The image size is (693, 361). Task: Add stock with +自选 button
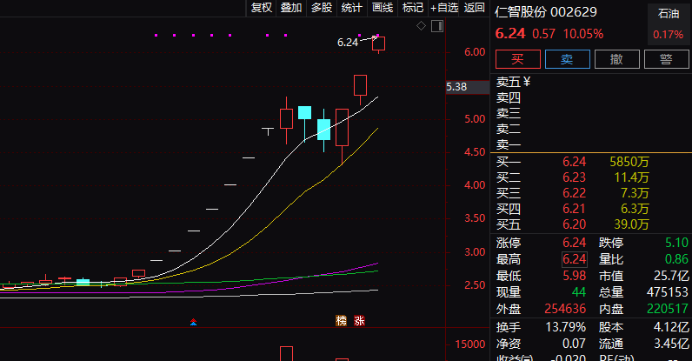[444, 8]
